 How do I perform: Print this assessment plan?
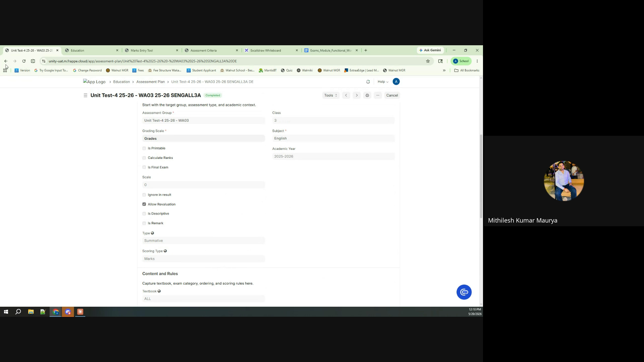click(367, 96)
